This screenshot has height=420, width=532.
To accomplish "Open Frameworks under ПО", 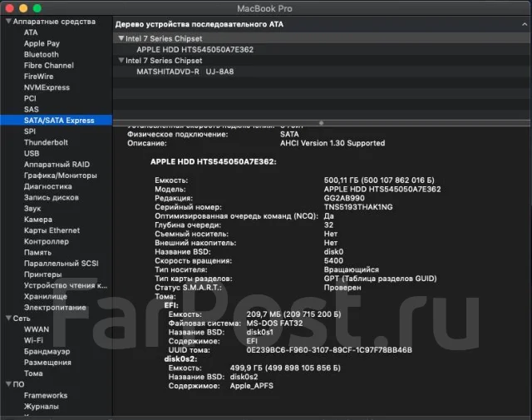I will point(46,395).
